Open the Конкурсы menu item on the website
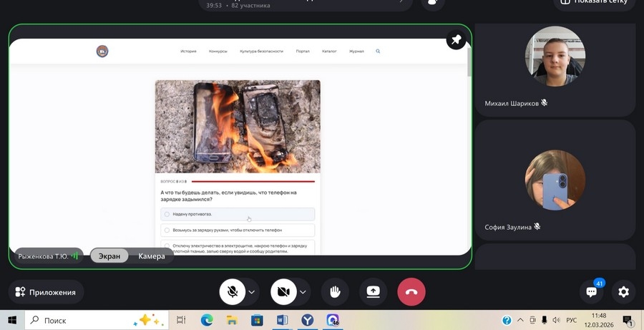The width and height of the screenshot is (644, 330). (x=218, y=52)
